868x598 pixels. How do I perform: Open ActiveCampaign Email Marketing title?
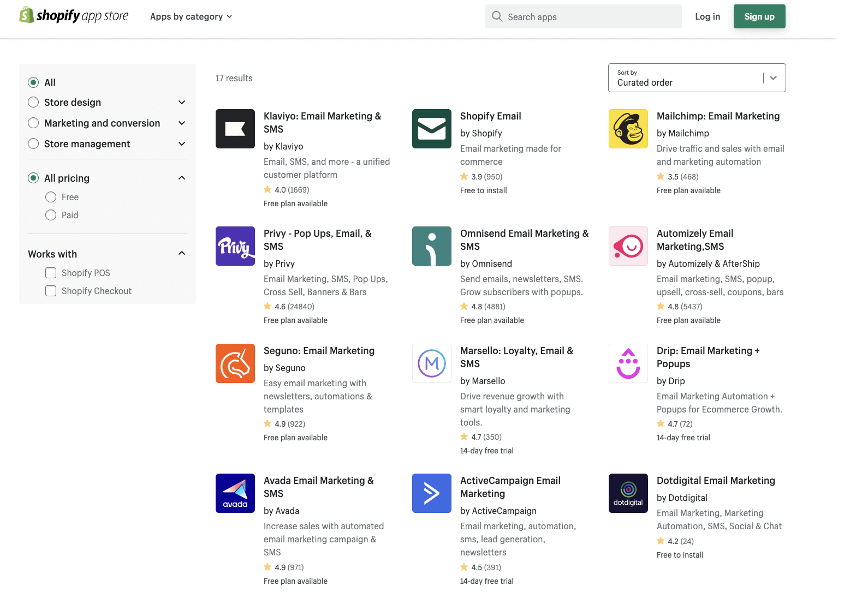tap(510, 487)
